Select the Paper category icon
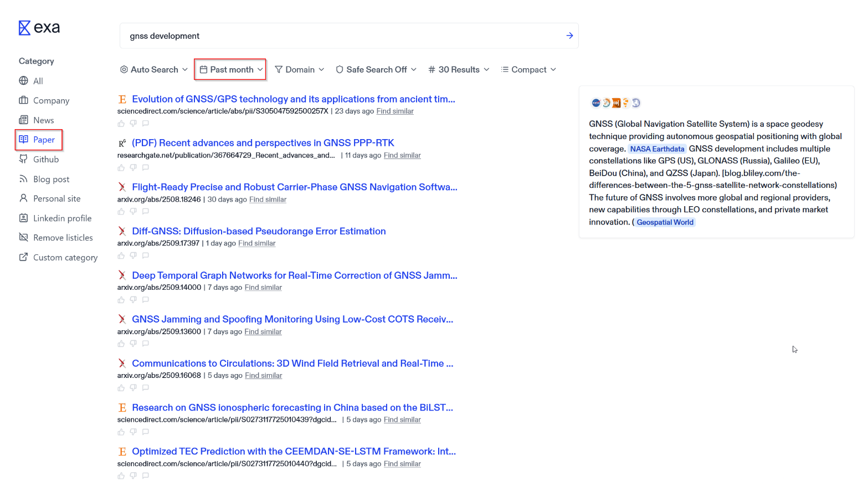868x486 pixels. coord(23,140)
